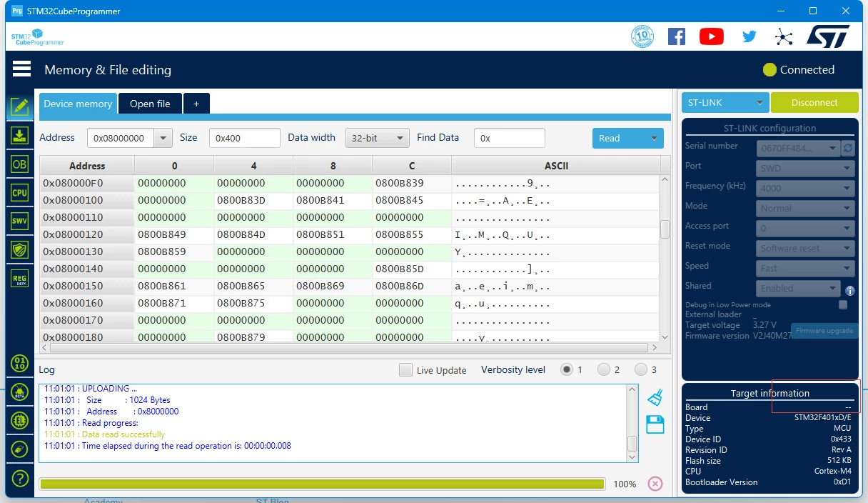Image resolution: width=868 pixels, height=503 pixels.
Task: Open the Speed Fast dropdown
Action: pos(805,268)
